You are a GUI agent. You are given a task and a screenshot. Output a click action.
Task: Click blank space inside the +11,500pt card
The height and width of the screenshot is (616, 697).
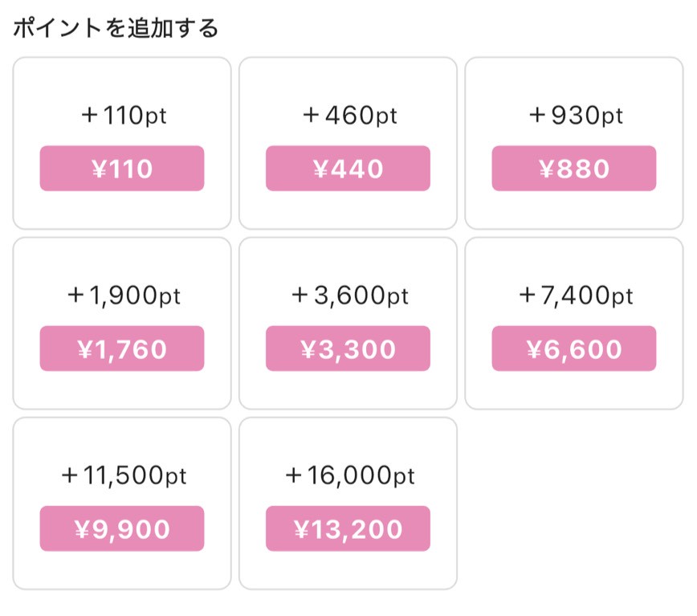pos(122,569)
